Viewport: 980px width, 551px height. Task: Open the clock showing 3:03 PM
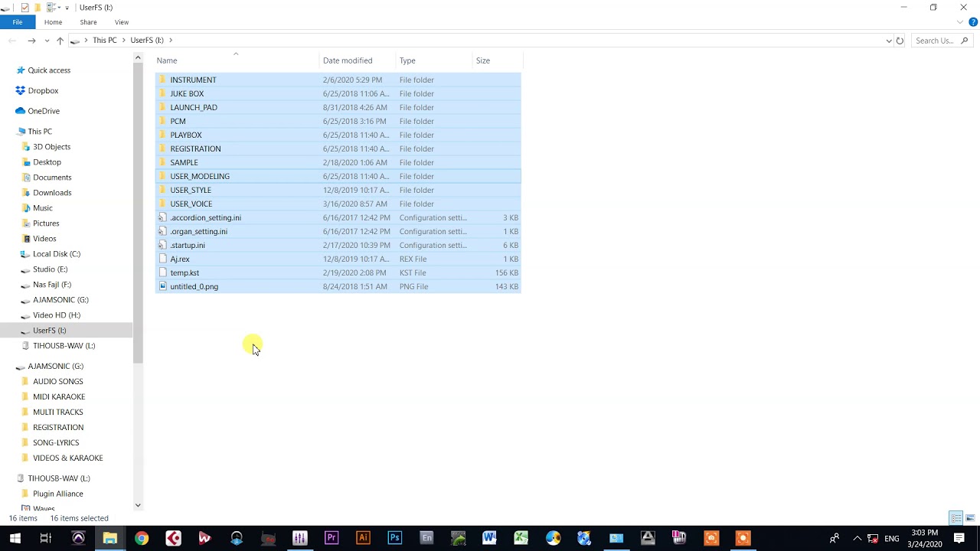point(925,538)
